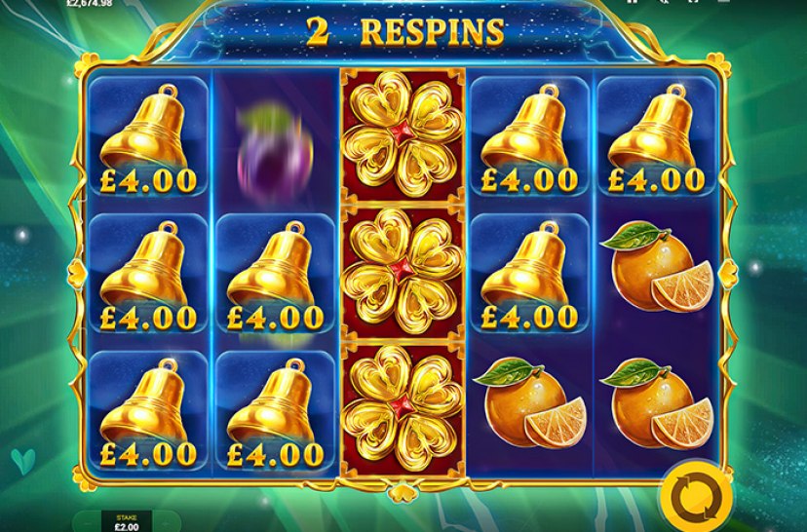This screenshot has height=532, width=807.
Task: Select the top-left golden bell symbol
Action: (148, 136)
